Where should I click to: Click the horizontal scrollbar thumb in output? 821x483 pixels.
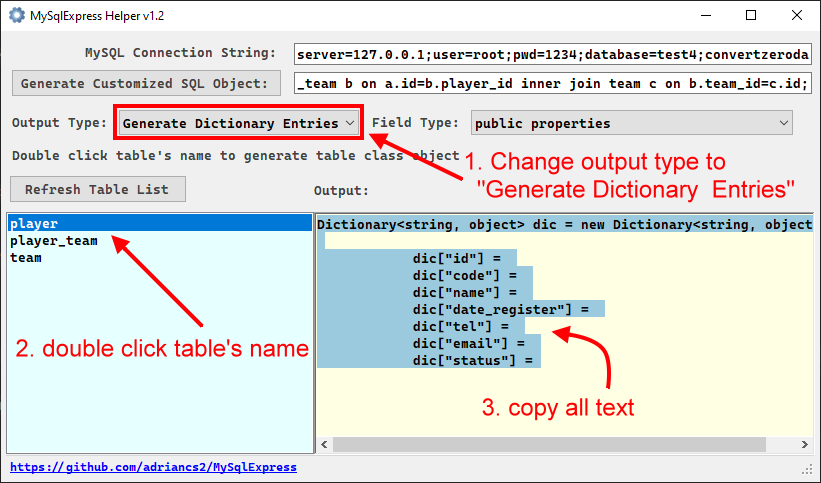(x=549, y=444)
